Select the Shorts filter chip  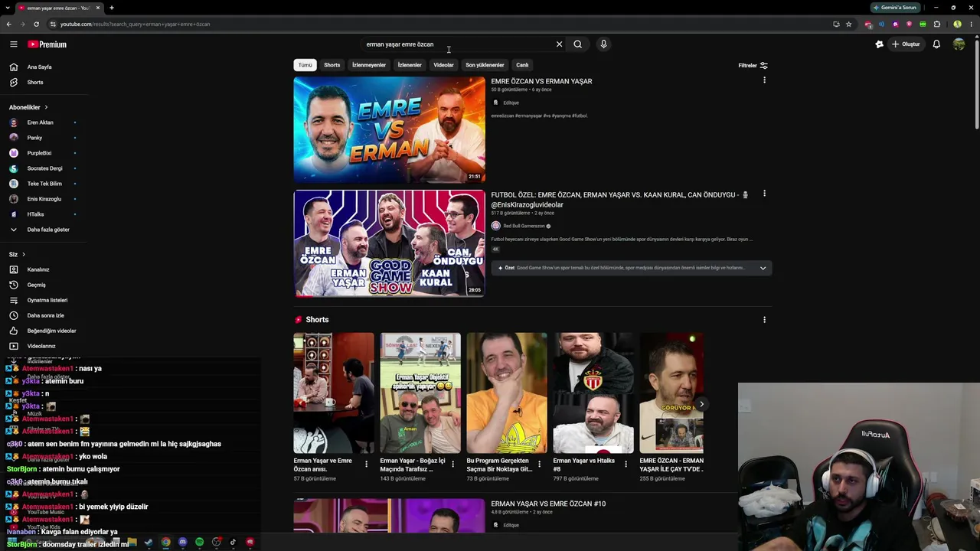[x=332, y=65]
